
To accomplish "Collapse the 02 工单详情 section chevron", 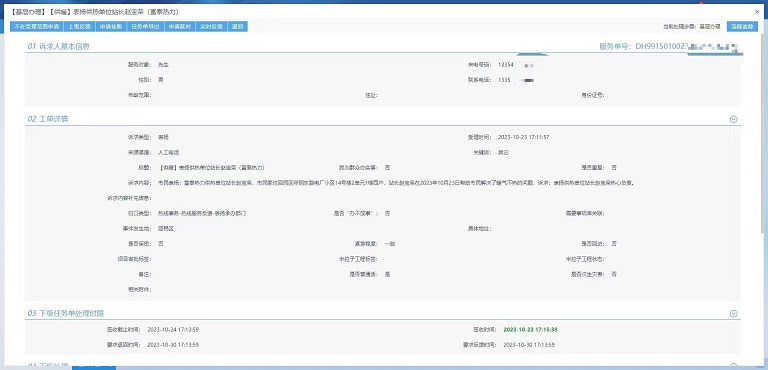I will click(x=733, y=119).
